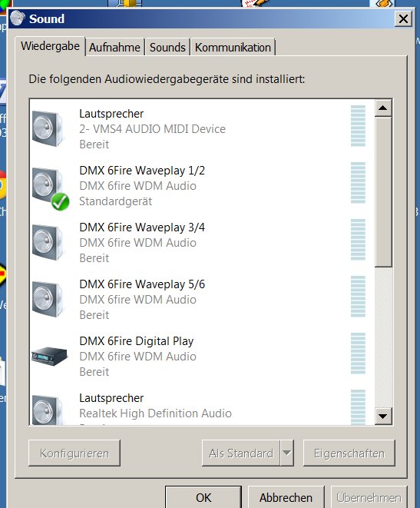Click the Als Standard button

241,453
